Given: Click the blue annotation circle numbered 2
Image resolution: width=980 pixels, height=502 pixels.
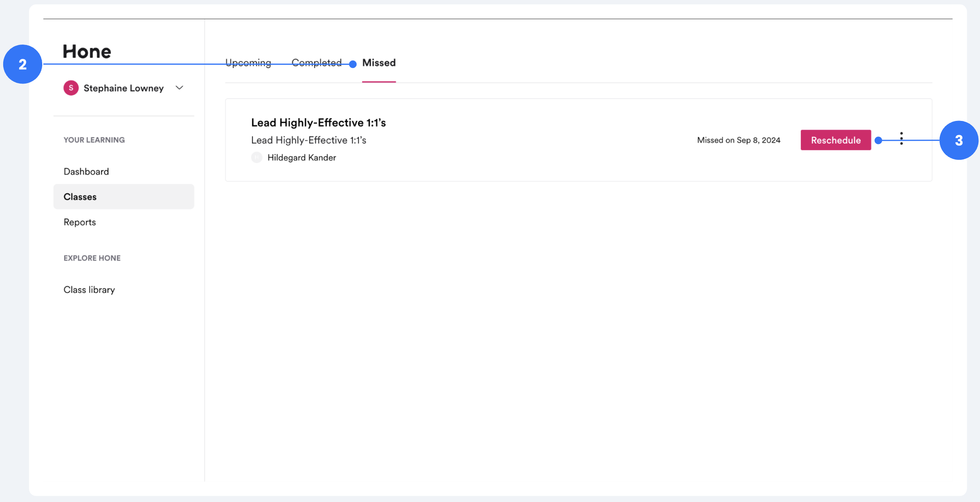Looking at the screenshot, I should (23, 64).
